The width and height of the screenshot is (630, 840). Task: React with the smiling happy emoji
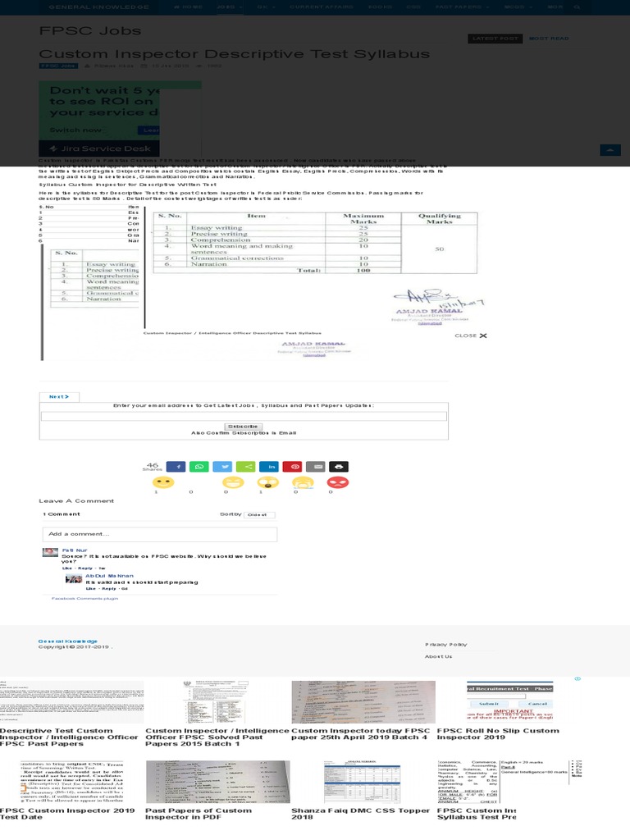click(x=163, y=482)
